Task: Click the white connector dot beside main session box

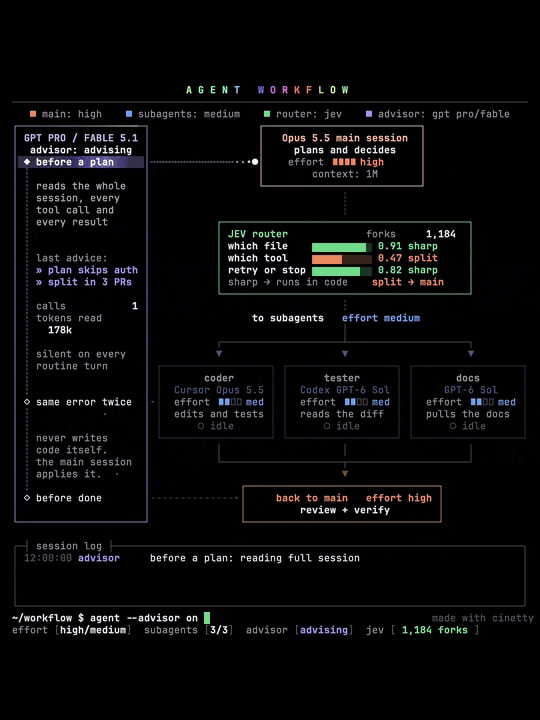Action: coord(255,162)
